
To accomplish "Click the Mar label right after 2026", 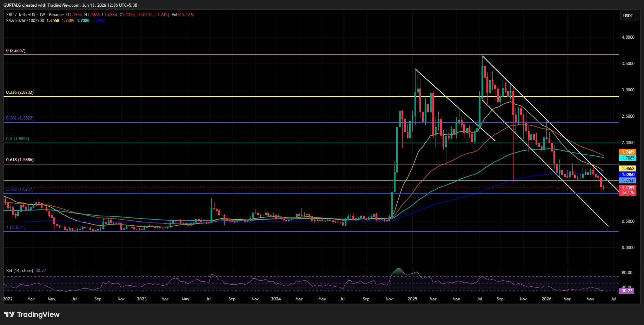I will (567, 299).
